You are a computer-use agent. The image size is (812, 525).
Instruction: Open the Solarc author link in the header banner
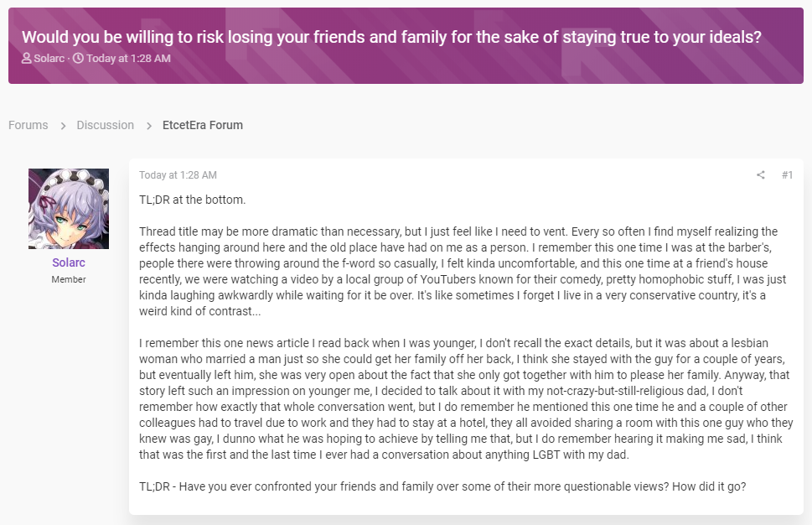click(49, 58)
